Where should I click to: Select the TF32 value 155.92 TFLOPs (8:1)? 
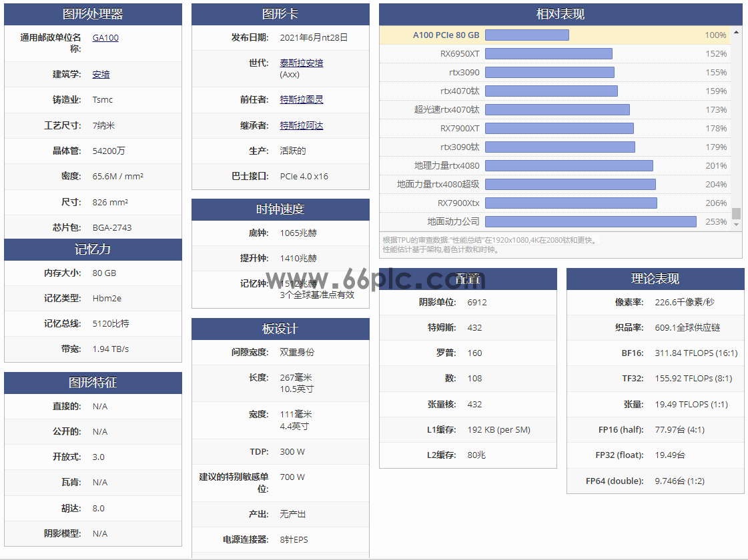click(693, 379)
